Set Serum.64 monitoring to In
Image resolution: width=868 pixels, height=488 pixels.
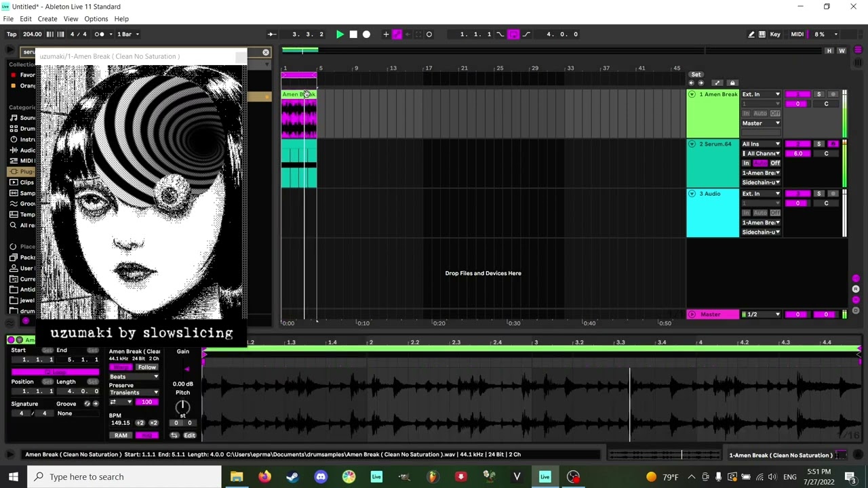(x=746, y=163)
